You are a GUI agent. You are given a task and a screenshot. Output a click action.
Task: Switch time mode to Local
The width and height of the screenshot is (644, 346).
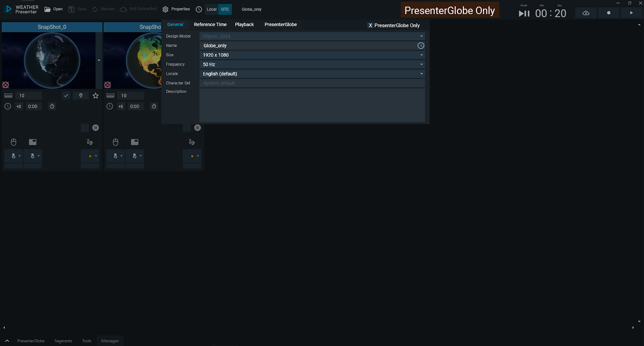(x=211, y=9)
